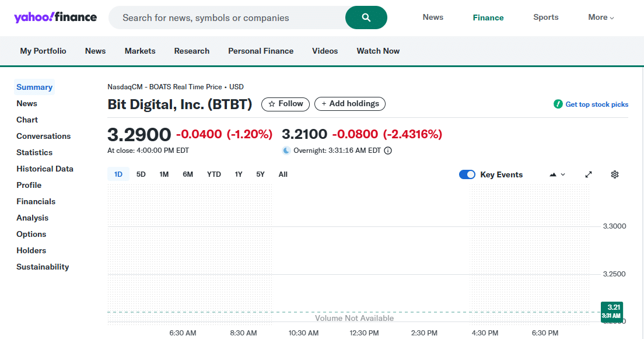Select the 5Y chart range
This screenshot has width=644, height=339.
[x=260, y=174]
